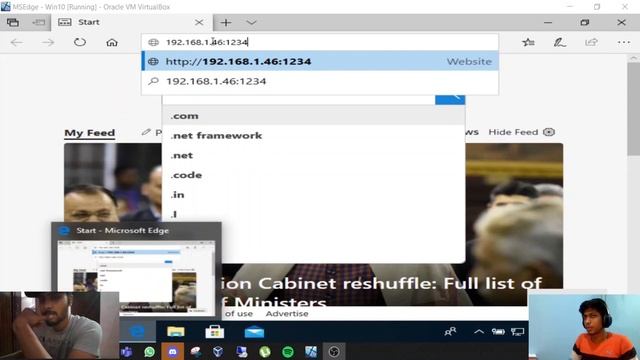This screenshot has height=360, width=640.
Task: Select the .com search suggestion
Action: point(313,116)
